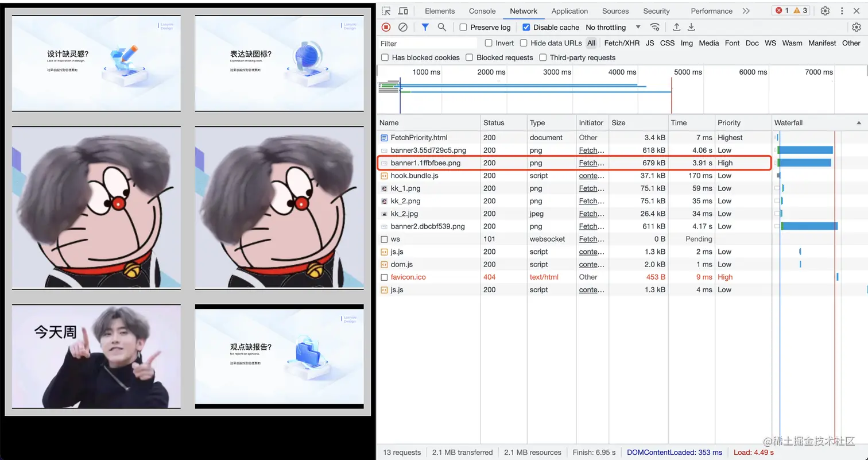Select the All request type filter
Screen dimensions: 868x460
(591, 43)
